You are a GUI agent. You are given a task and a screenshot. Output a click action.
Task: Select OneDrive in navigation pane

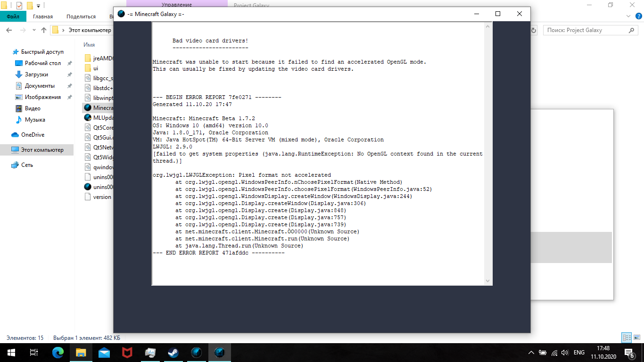click(33, 135)
